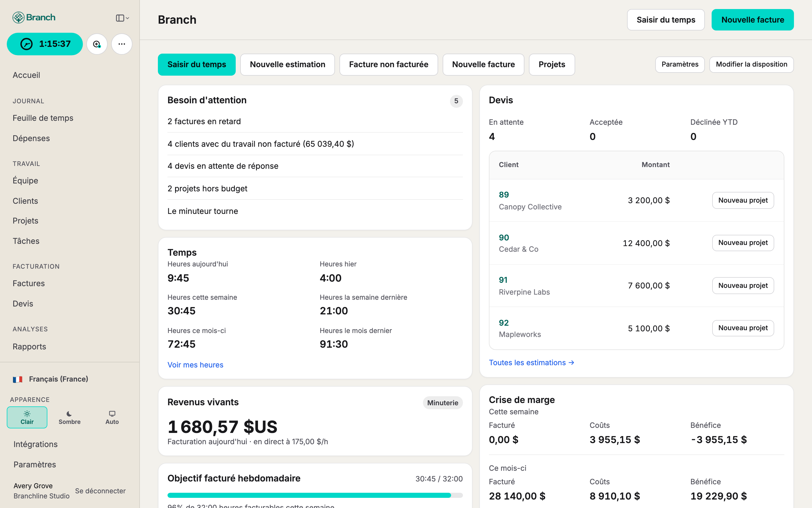Select the Facture non facturée quick action

(x=389, y=65)
